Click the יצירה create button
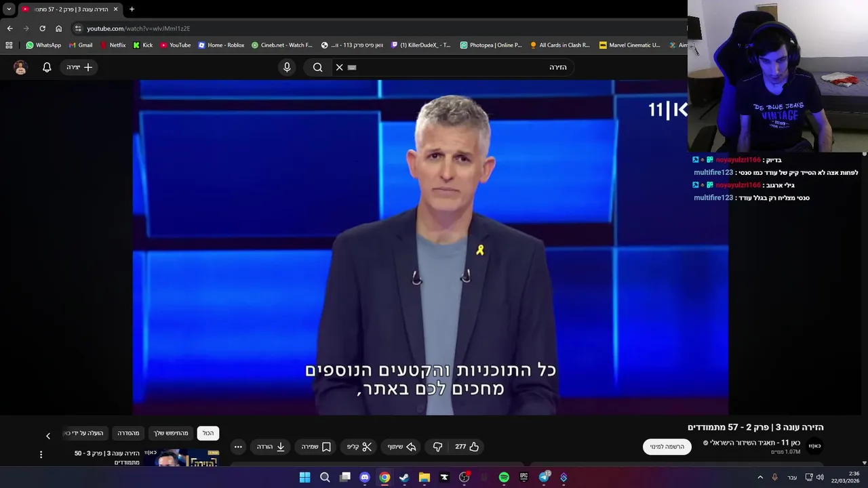 point(79,67)
